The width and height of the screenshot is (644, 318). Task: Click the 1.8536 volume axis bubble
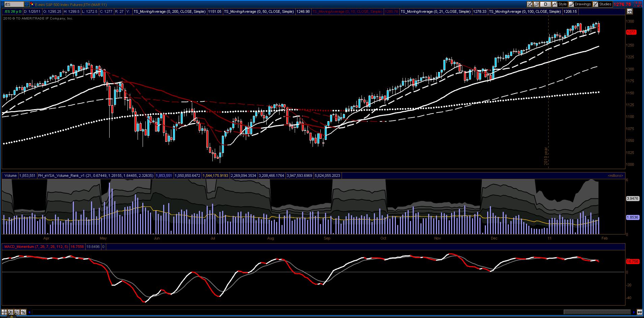tap(632, 217)
